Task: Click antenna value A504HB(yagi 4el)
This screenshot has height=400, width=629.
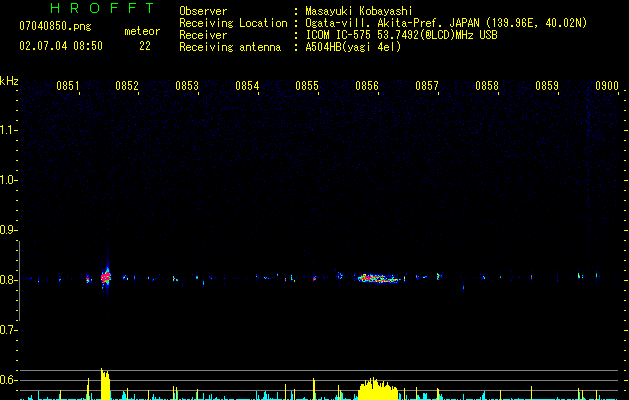Action: point(353,47)
